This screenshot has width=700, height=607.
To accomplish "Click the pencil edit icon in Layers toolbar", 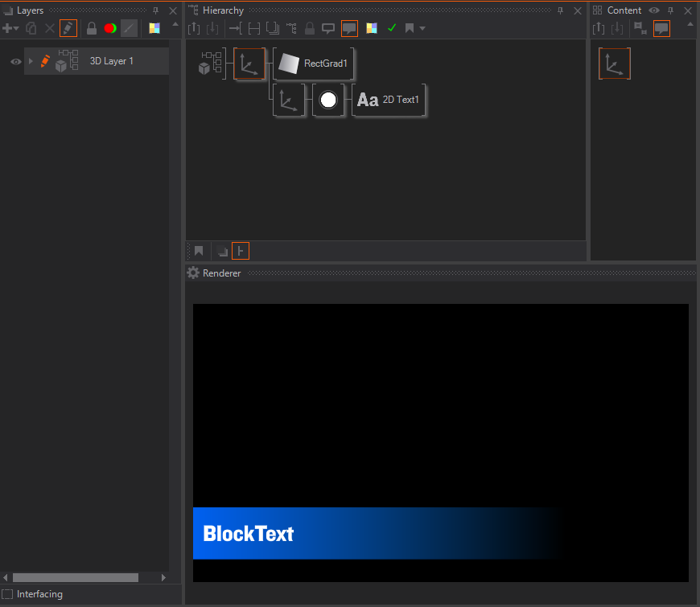I will pos(68,28).
